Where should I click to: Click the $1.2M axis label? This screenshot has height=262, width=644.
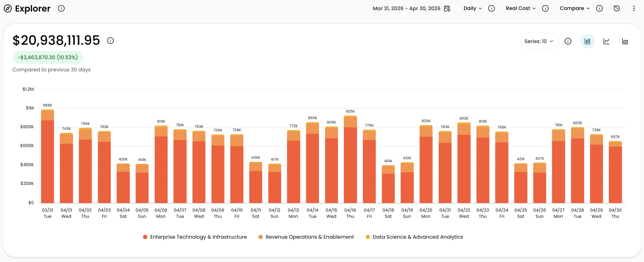pos(28,89)
